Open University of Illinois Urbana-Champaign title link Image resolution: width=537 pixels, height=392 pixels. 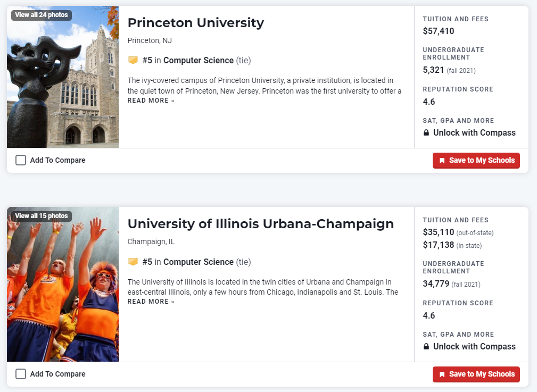(x=260, y=224)
